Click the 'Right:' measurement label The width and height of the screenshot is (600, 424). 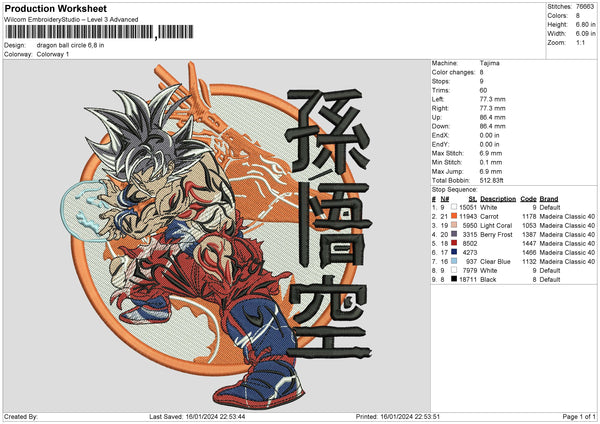[x=440, y=108]
